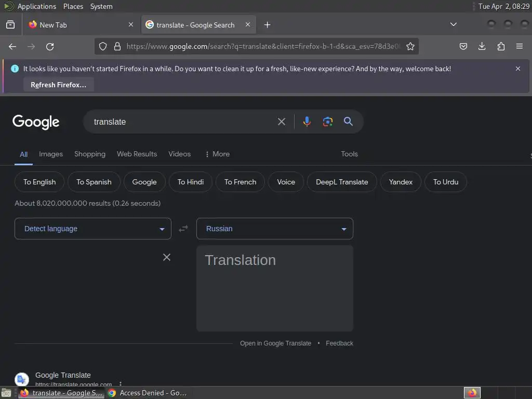Expand the More search filters menu
The image size is (532, 399).
218,154
